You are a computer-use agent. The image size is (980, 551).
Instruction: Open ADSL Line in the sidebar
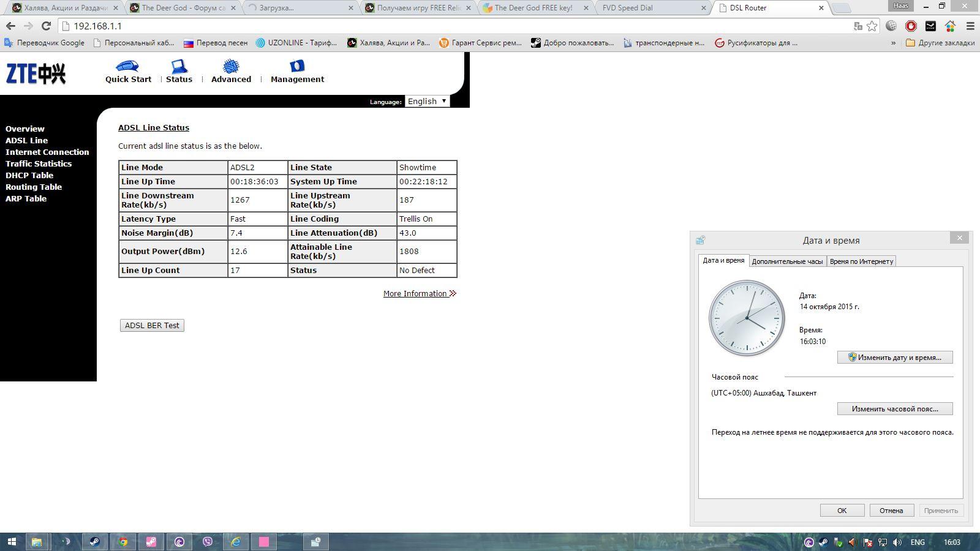coord(26,140)
